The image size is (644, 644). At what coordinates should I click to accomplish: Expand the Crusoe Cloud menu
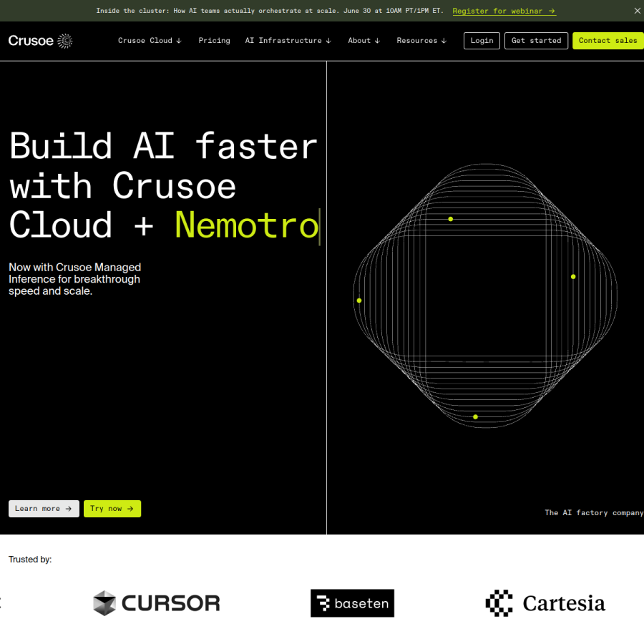150,41
